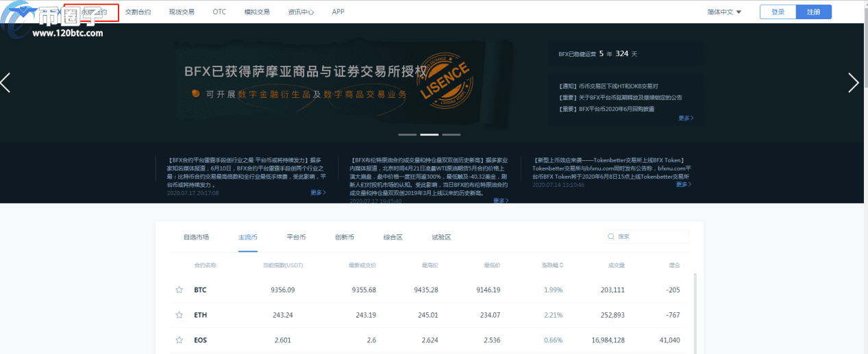This screenshot has height=354, width=868.
Task: Select the third carousel indicator dash
Action: (451, 134)
